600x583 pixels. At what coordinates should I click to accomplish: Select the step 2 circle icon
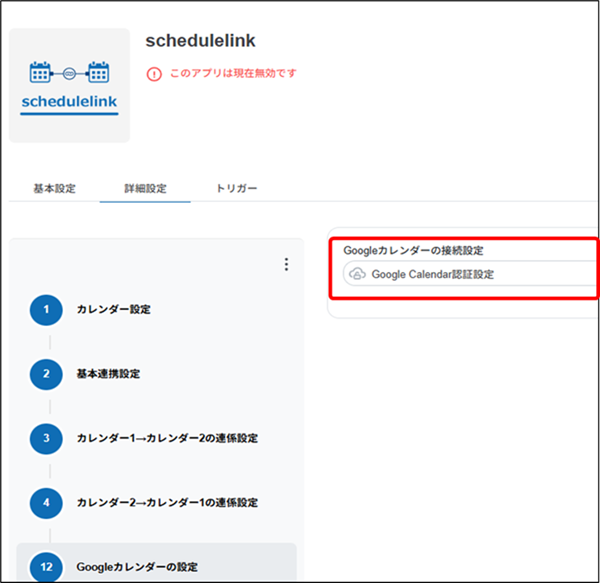tap(46, 374)
